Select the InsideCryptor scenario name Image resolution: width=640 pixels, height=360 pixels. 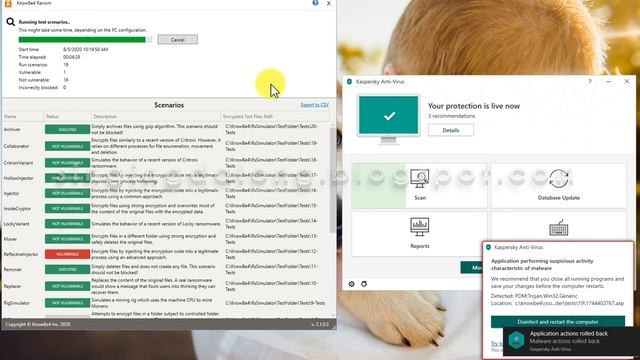pos(17,209)
